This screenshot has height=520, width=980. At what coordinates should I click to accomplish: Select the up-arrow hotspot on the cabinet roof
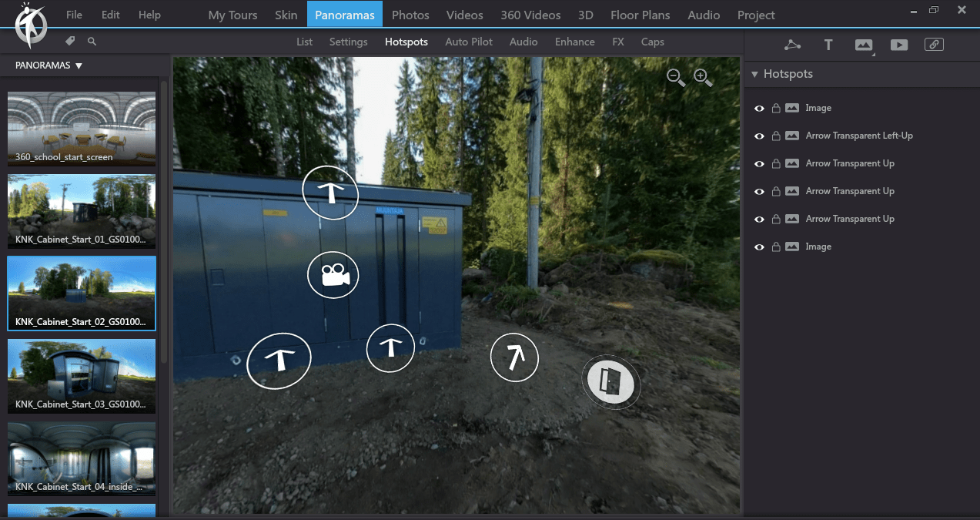pyautogui.click(x=330, y=193)
